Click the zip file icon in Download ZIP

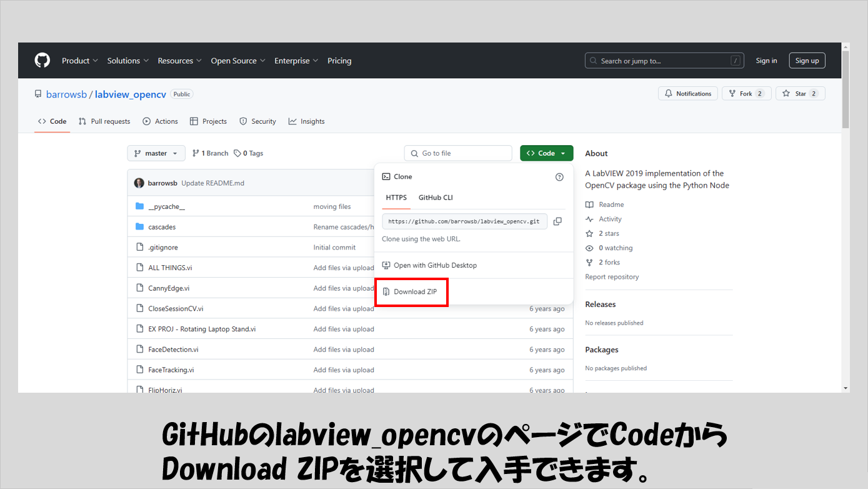tap(386, 292)
